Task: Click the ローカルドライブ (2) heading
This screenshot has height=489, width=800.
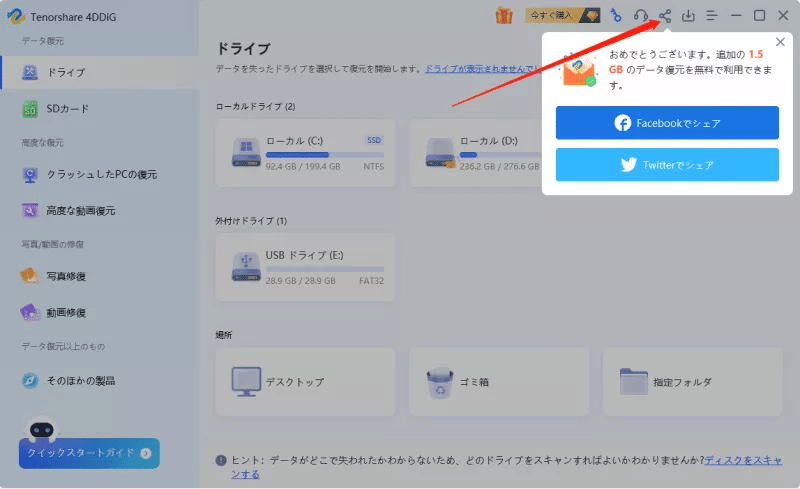Action: (x=255, y=106)
